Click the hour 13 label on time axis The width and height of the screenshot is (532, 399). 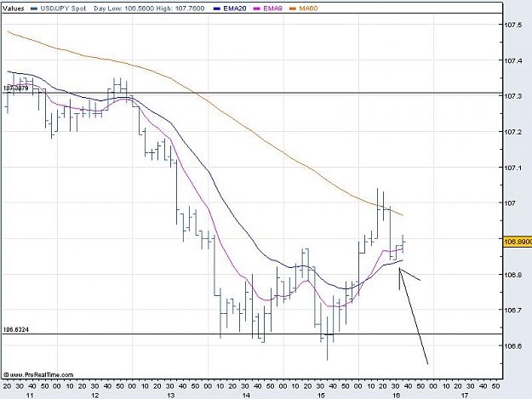tap(170, 396)
